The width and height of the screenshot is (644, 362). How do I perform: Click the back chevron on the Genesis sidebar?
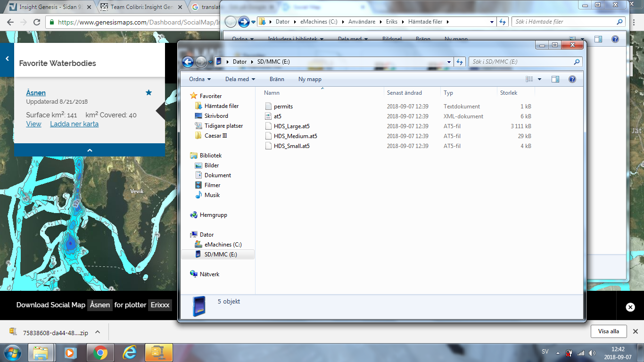pos(7,59)
